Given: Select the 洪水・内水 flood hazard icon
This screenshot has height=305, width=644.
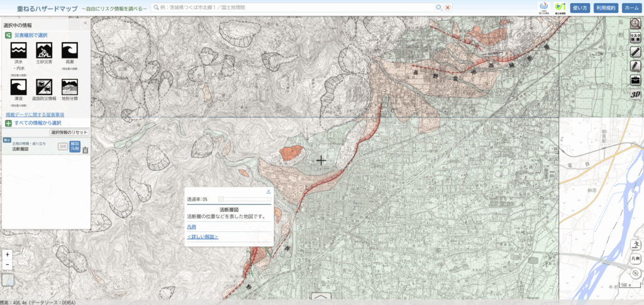Looking at the screenshot, I should pyautogui.click(x=19, y=50).
